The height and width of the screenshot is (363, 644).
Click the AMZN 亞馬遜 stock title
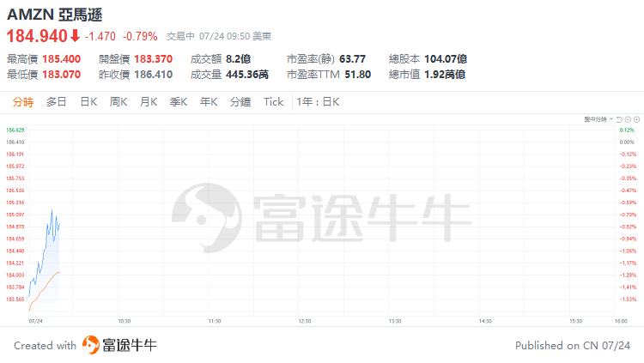click(x=55, y=15)
